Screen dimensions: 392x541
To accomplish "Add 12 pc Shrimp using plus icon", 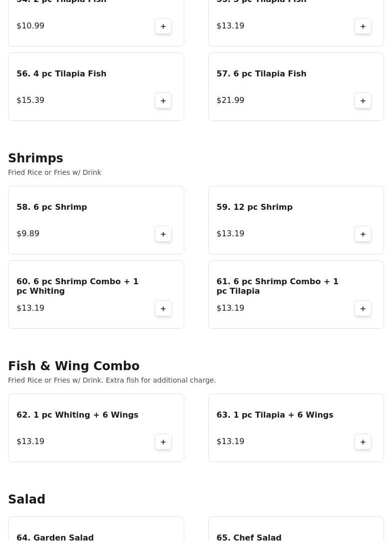I will (x=363, y=234).
